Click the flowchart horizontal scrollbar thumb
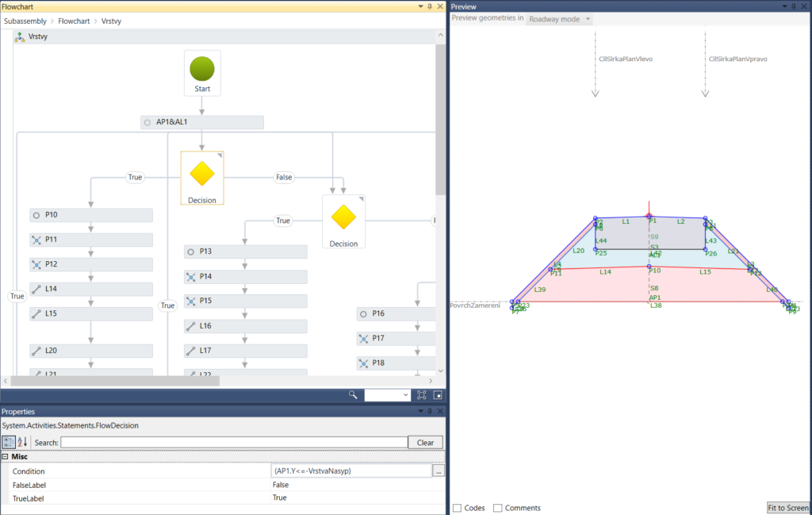The height and width of the screenshot is (515, 812). pos(115,382)
